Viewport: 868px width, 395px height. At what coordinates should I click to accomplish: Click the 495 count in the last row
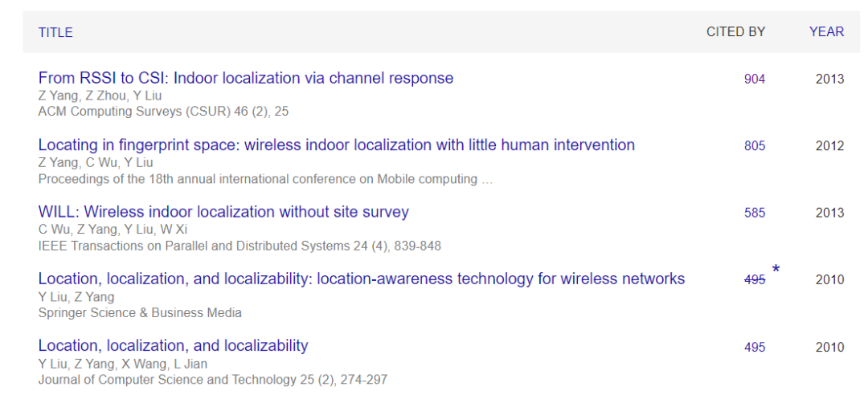click(x=755, y=347)
